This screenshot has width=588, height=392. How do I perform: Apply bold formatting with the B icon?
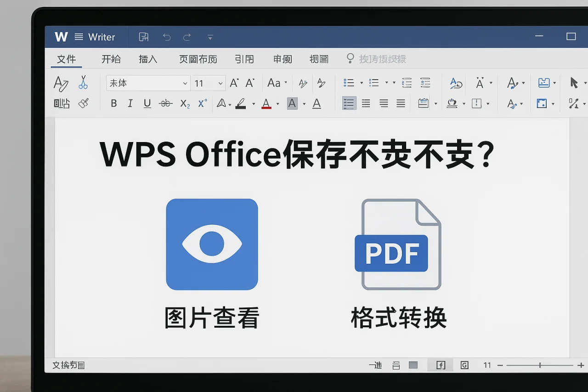[x=113, y=103]
